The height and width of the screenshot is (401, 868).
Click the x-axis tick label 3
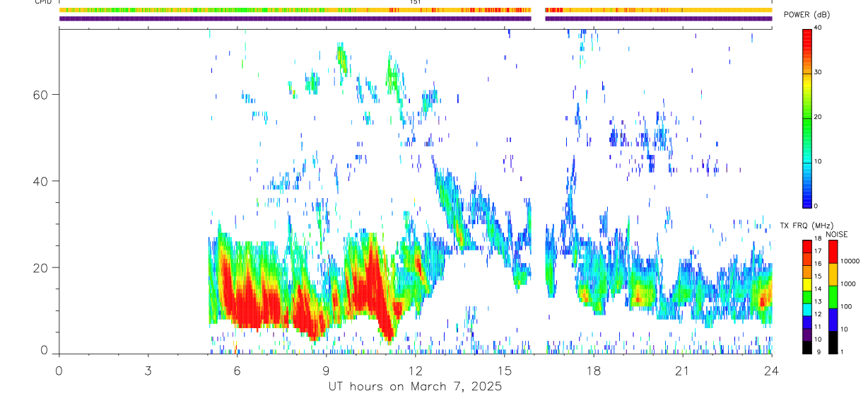tap(148, 371)
